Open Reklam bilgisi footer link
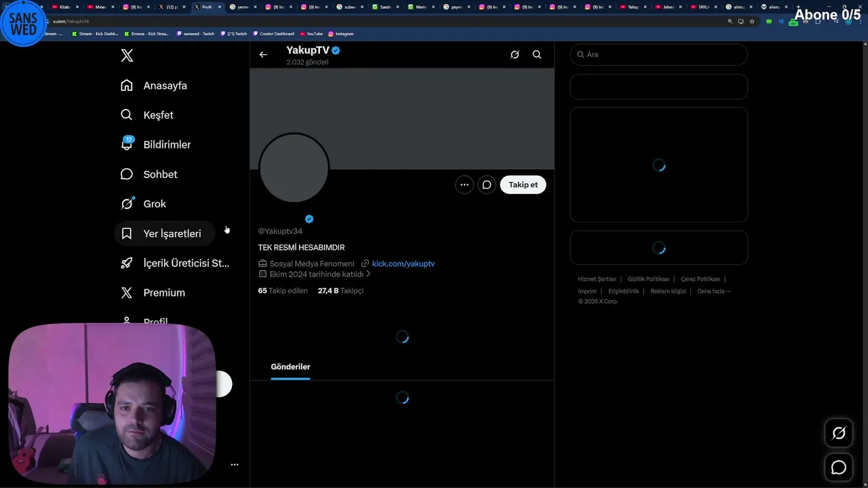868x488 pixels. point(668,291)
